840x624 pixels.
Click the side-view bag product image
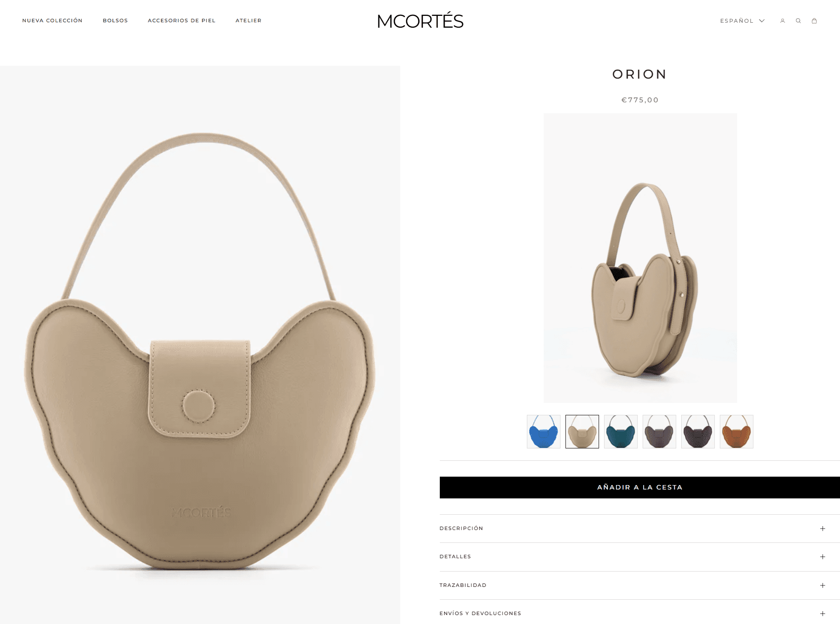[x=640, y=258]
